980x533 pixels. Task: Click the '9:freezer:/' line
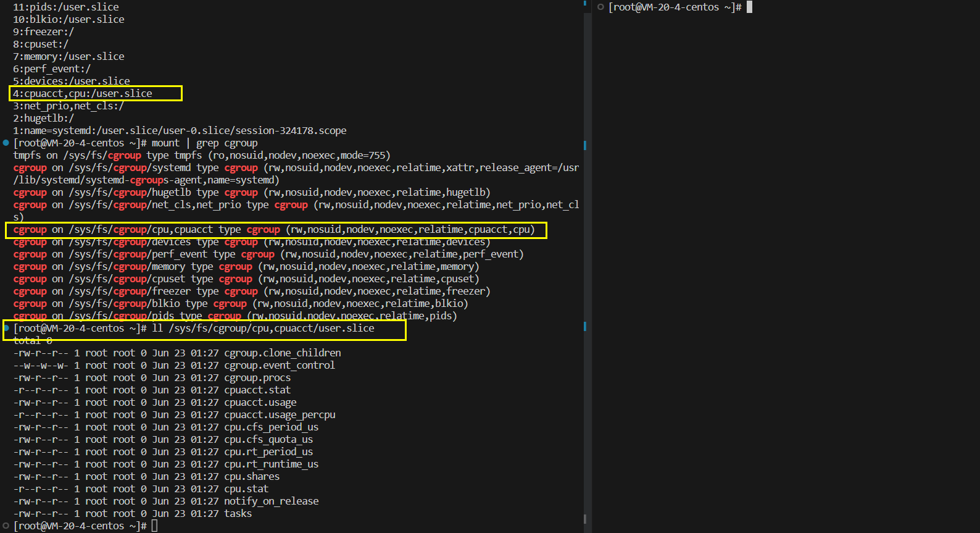(43, 31)
